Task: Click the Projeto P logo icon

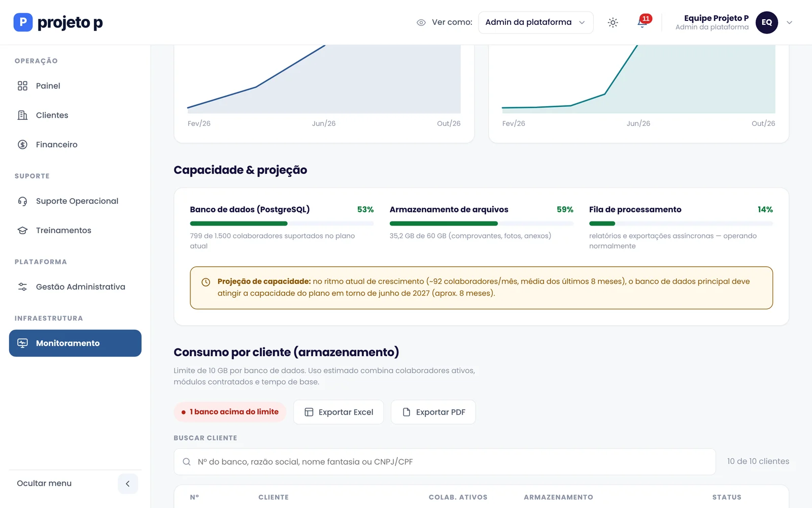Action: [23, 22]
